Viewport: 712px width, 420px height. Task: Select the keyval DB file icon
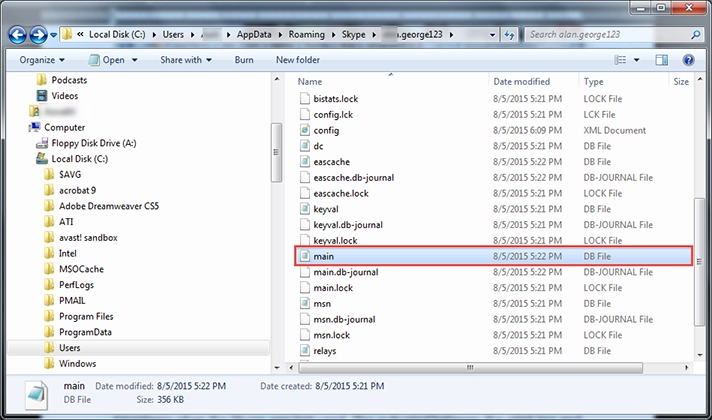click(305, 209)
